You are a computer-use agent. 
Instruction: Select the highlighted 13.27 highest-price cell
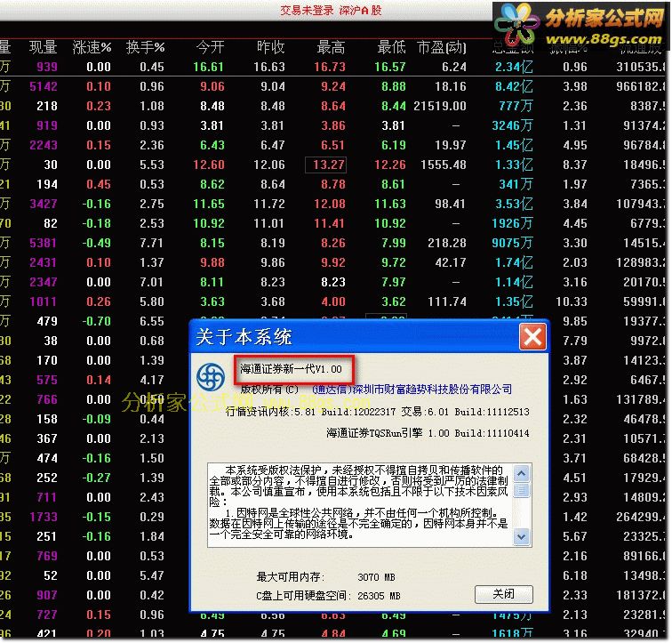tap(325, 165)
